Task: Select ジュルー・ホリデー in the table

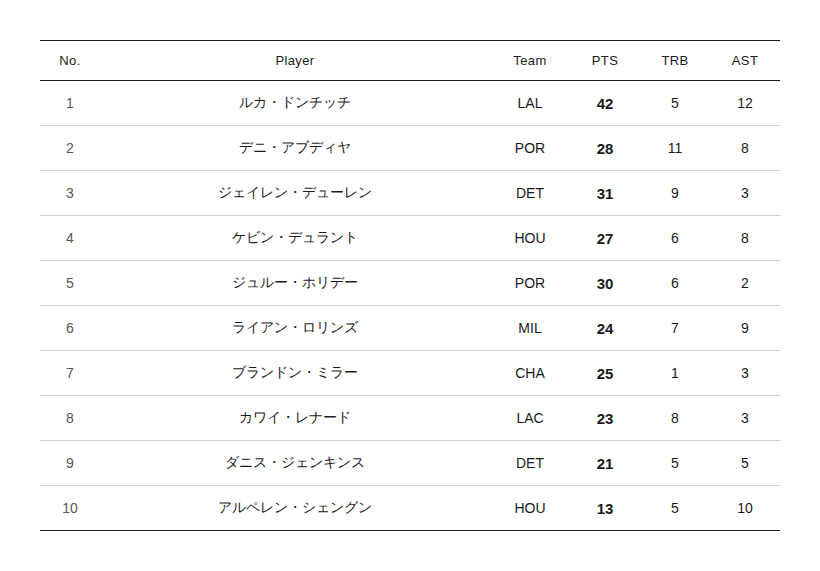Action: point(295,283)
